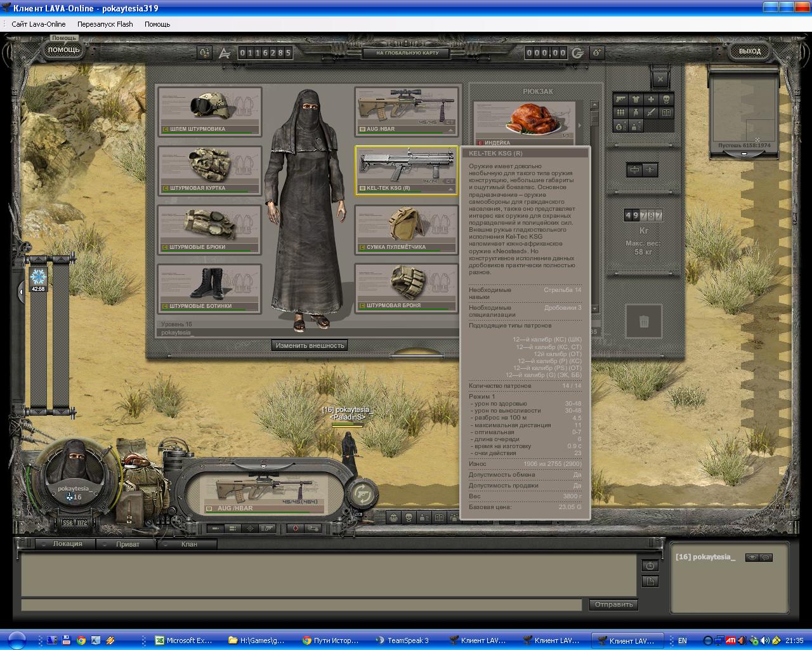Click the chat clock timestamp icon
This screenshot has height=650, width=812.
pyautogui.click(x=650, y=566)
